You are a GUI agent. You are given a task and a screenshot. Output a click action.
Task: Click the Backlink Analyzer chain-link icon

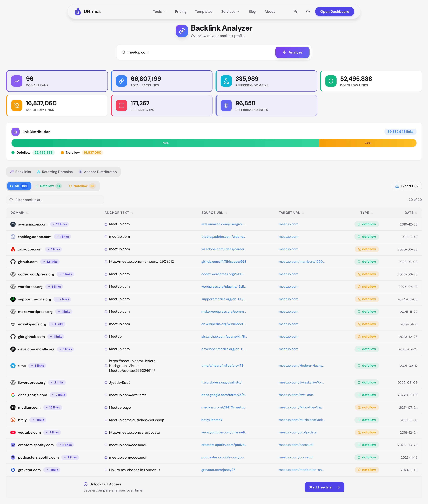(x=182, y=31)
